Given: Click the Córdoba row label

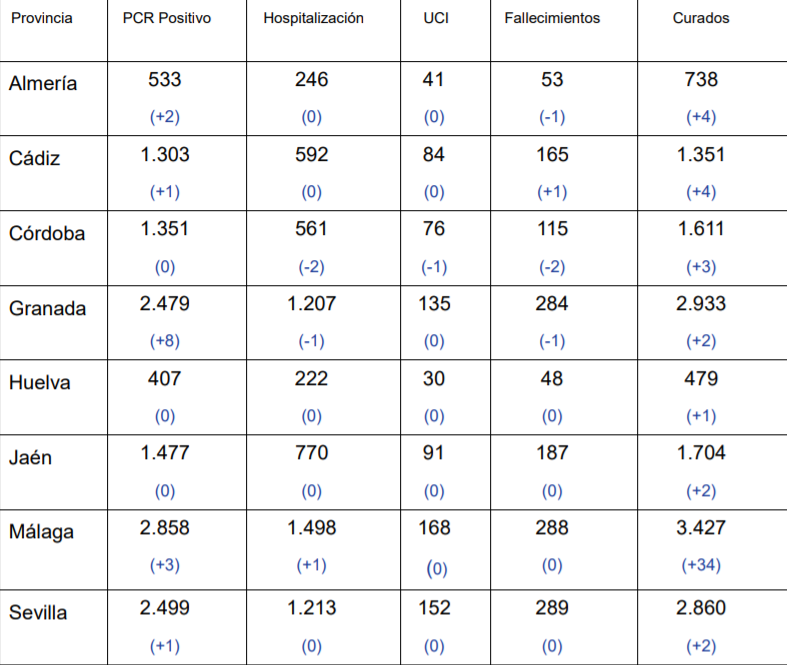Looking at the screenshot, I should (x=47, y=234).
